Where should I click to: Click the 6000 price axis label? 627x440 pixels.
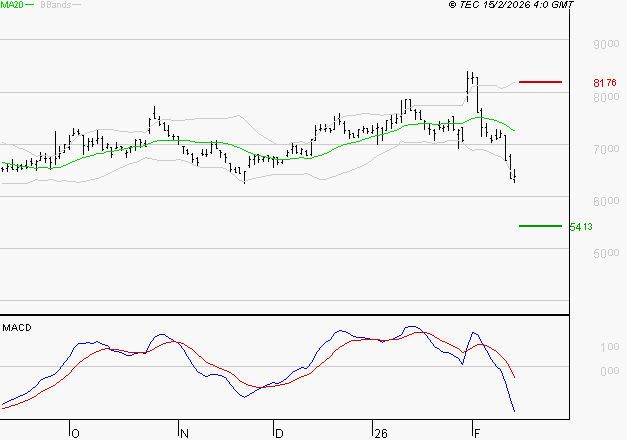coord(606,201)
